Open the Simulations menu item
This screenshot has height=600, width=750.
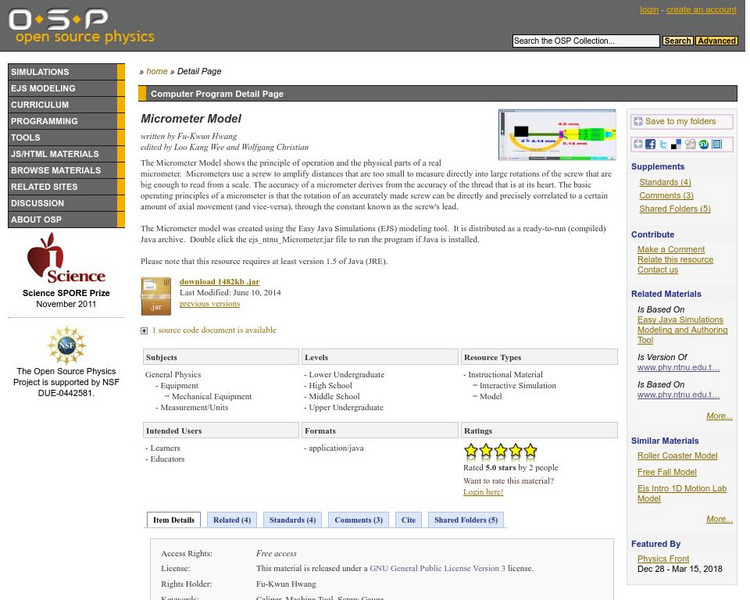click(x=66, y=72)
